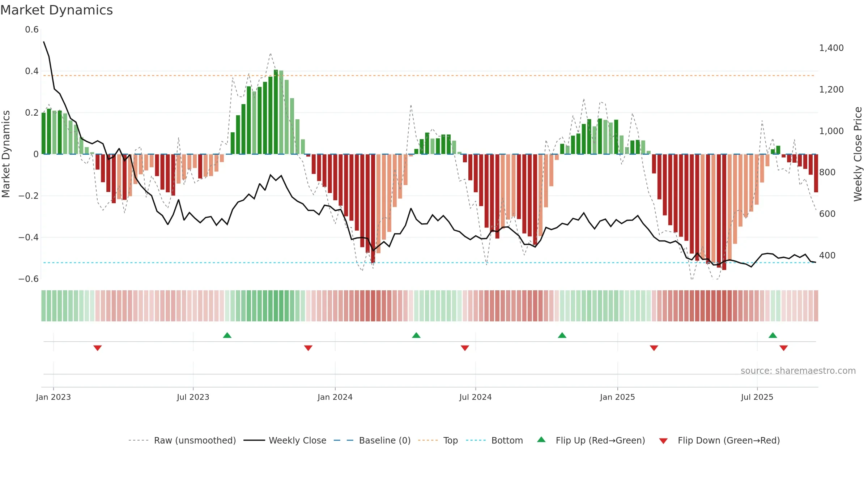Click the Jul 2025 axis label
Image resolution: width=868 pixels, height=488 pixels.
click(x=757, y=397)
